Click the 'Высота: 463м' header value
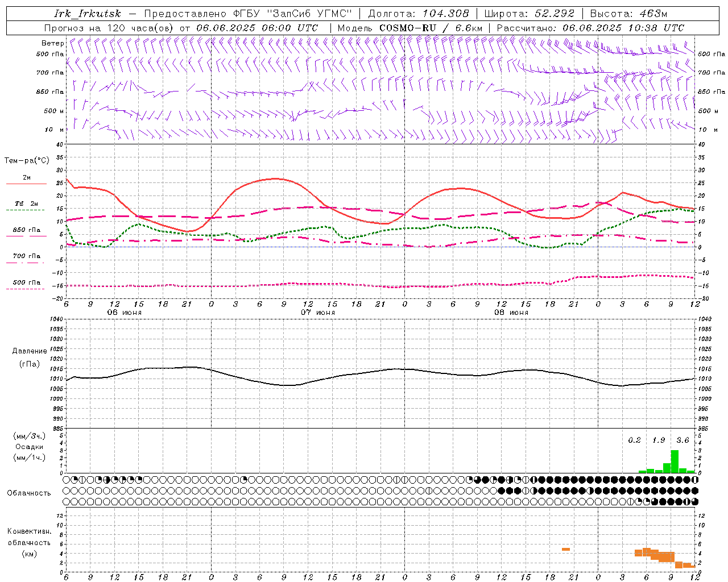 (x=629, y=14)
